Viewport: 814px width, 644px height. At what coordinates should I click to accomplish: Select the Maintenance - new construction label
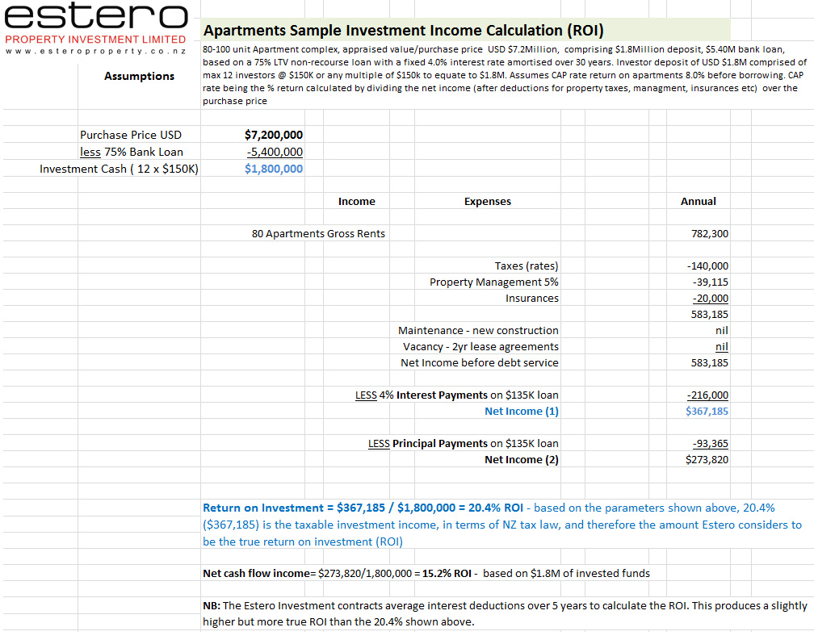click(x=478, y=330)
